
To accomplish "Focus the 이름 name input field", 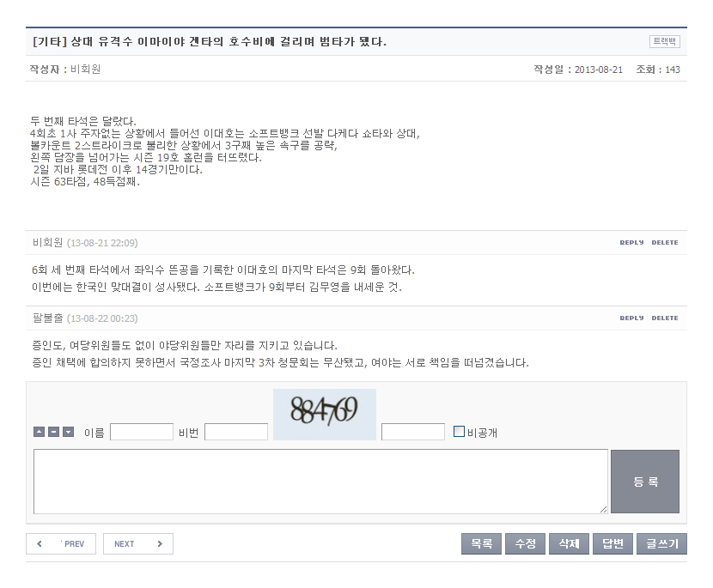I will click(142, 432).
